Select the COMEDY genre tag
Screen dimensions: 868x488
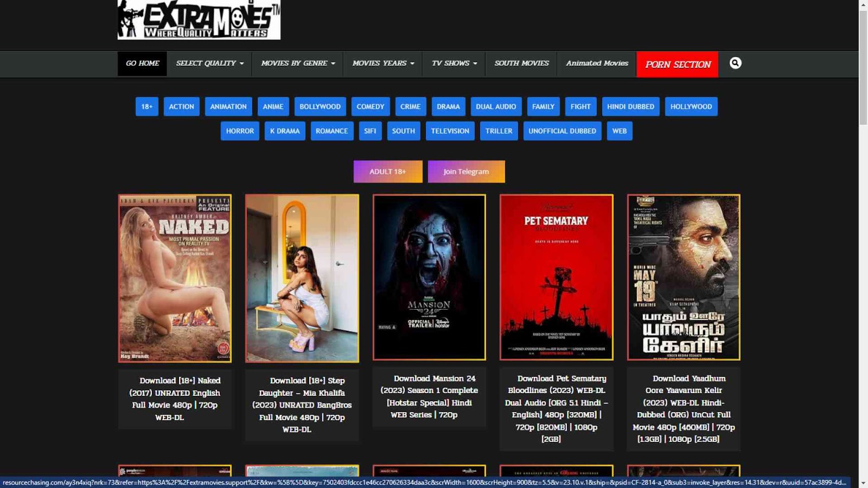(371, 107)
